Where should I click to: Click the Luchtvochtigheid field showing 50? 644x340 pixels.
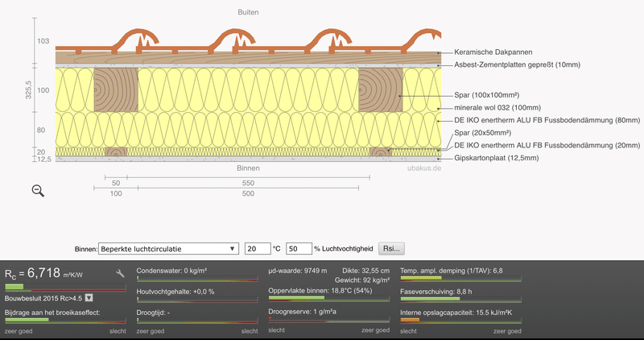[298, 249]
